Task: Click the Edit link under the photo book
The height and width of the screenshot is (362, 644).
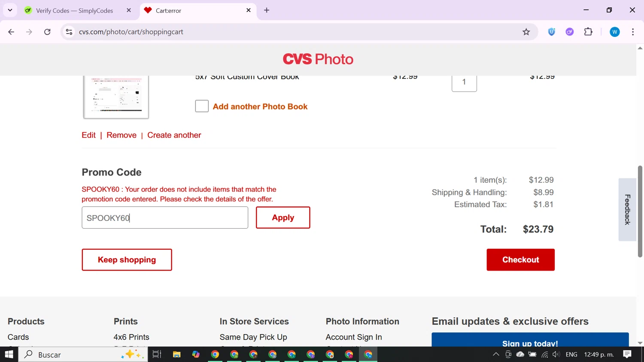Action: click(x=88, y=135)
